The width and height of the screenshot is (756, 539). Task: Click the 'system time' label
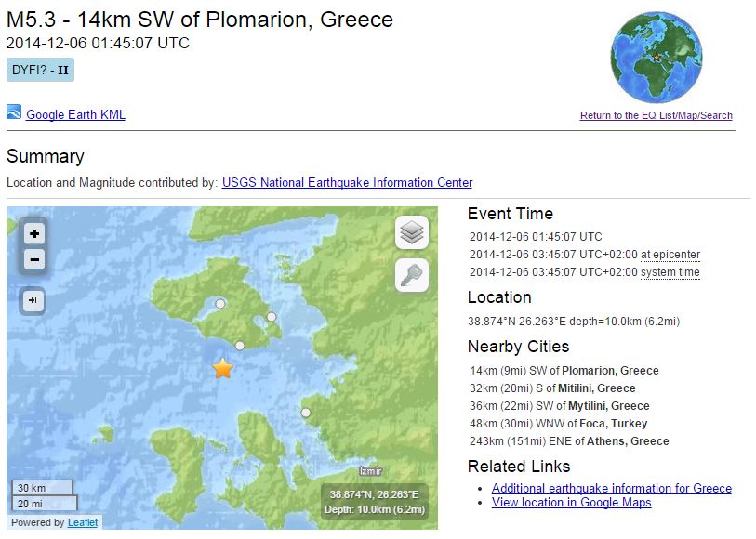pyautogui.click(x=670, y=272)
